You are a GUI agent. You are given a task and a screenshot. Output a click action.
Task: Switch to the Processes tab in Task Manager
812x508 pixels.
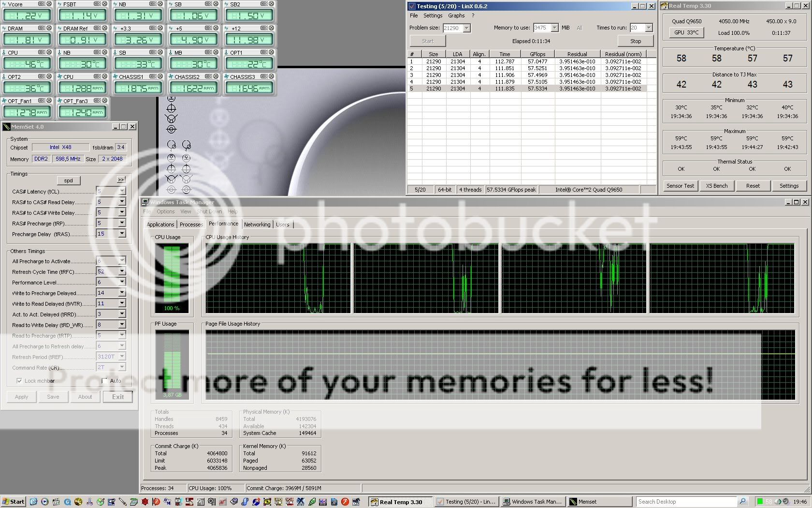pyautogui.click(x=191, y=224)
